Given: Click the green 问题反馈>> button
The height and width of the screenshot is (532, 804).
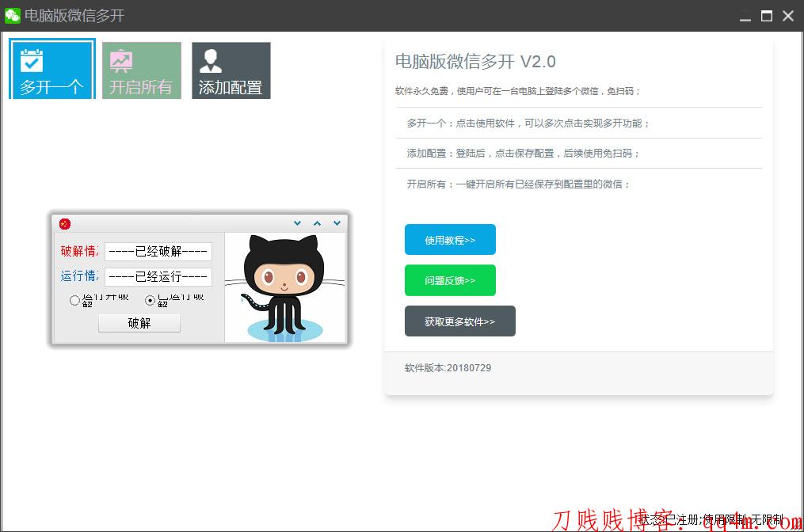Looking at the screenshot, I should tap(450, 280).
